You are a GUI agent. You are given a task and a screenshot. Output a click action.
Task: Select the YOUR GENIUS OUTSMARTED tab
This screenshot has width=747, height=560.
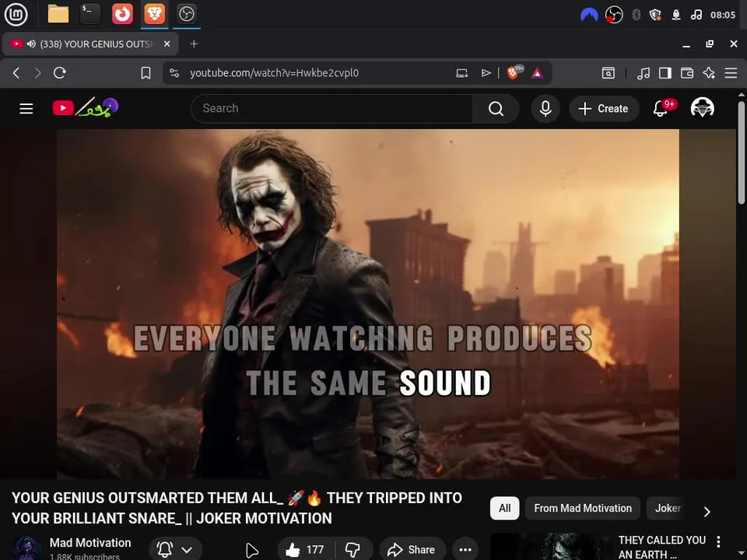pos(90,44)
